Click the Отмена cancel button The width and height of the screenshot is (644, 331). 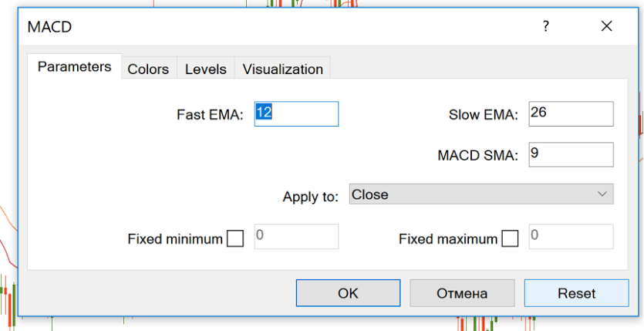point(462,293)
